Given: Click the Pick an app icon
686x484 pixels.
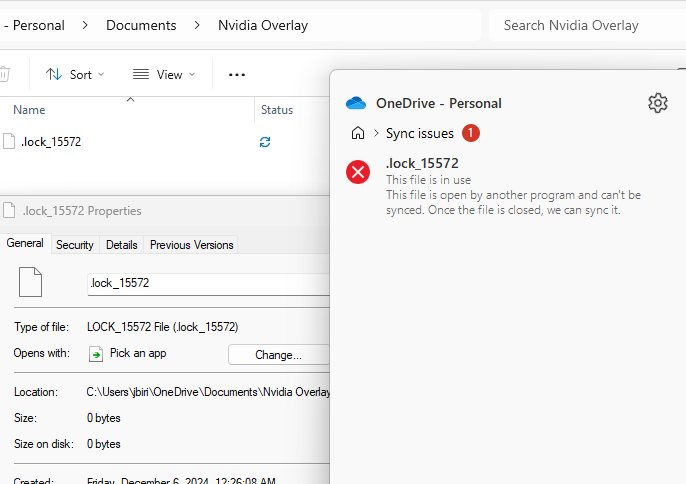Looking at the screenshot, I should (x=96, y=354).
